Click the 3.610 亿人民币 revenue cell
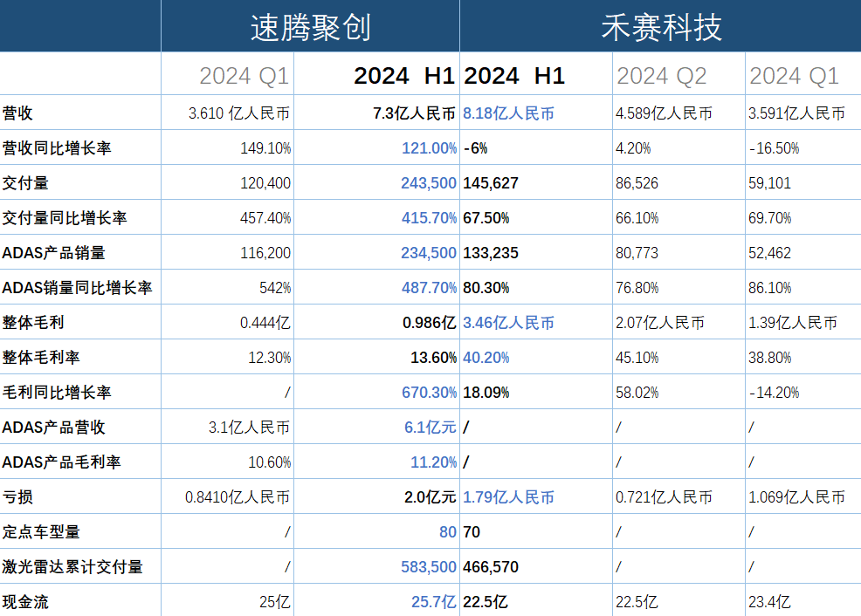The image size is (861, 616). coord(227,113)
